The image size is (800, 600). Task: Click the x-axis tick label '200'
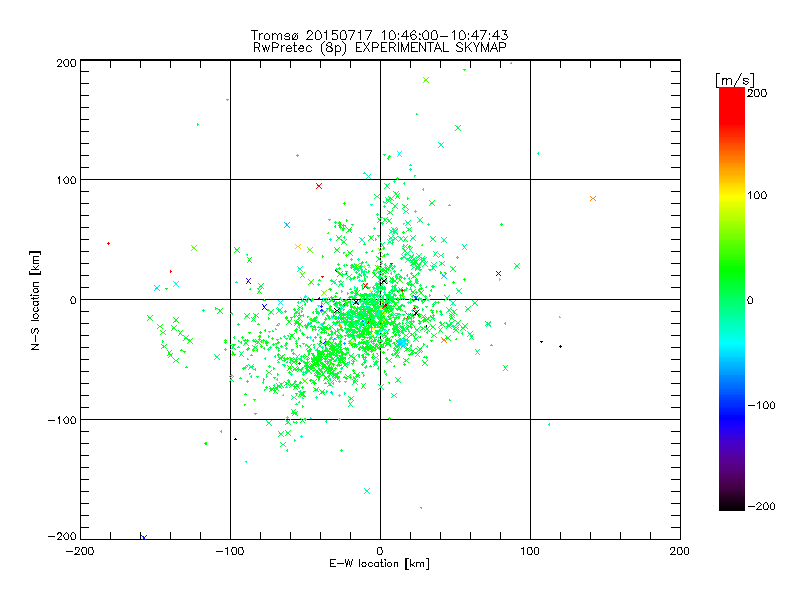680,551
